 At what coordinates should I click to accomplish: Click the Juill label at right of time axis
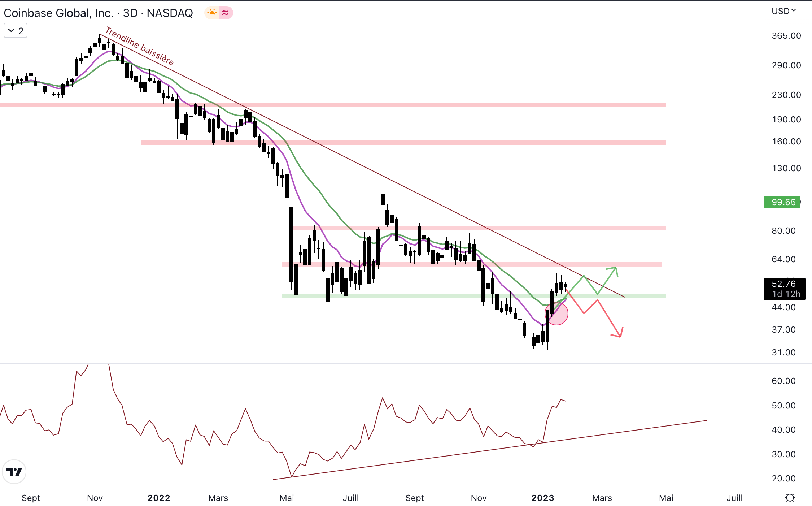click(734, 498)
